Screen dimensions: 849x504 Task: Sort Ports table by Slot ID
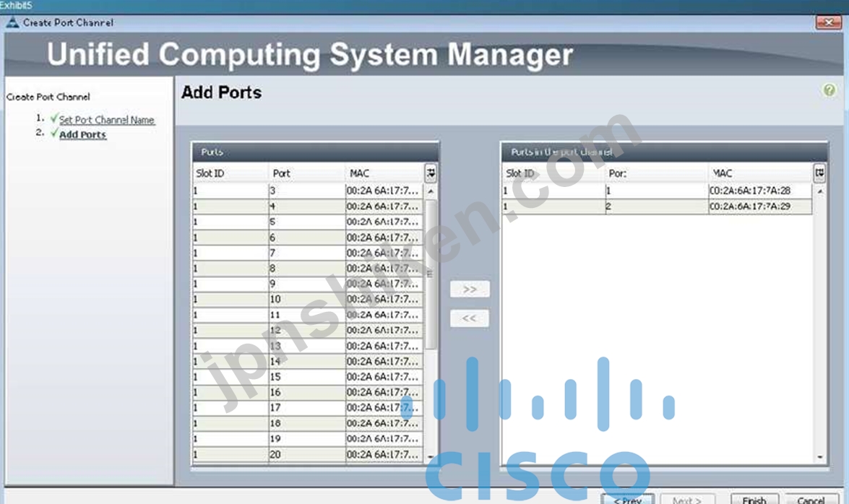(x=230, y=173)
